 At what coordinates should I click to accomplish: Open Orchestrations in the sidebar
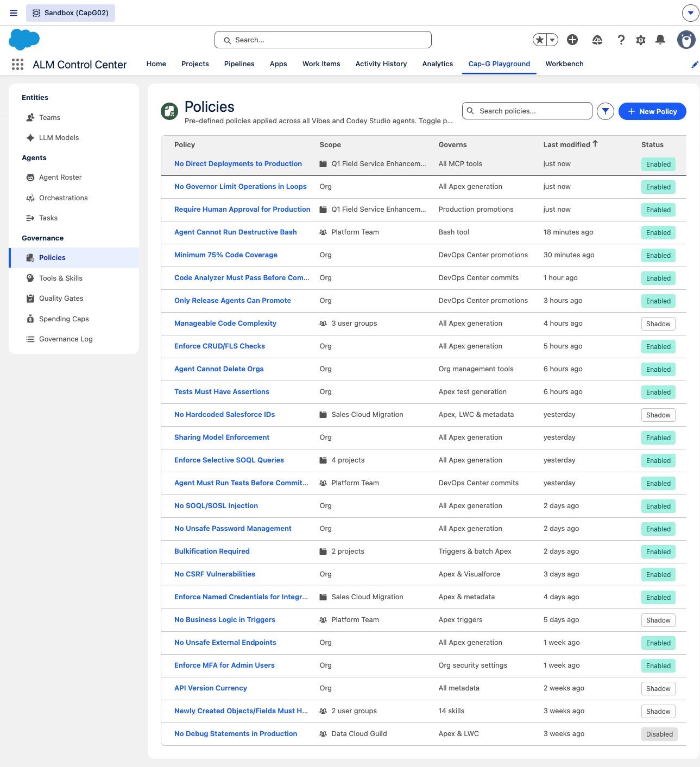[74, 198]
